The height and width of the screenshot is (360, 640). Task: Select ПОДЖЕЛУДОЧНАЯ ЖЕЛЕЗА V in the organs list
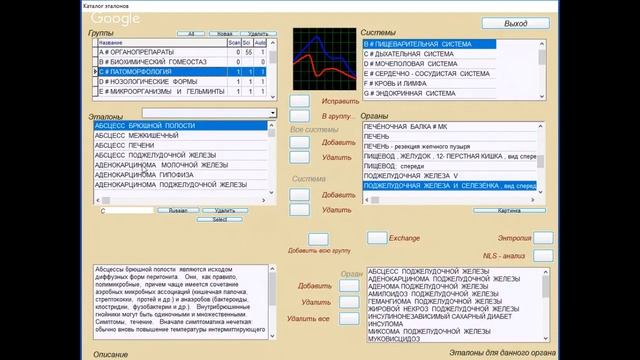[449, 176]
